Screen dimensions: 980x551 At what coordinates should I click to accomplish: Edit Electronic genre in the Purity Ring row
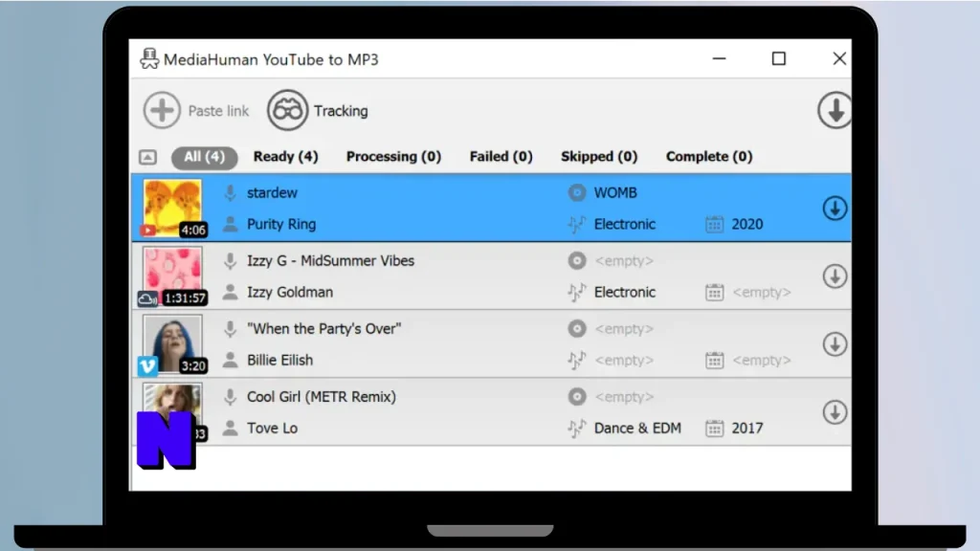[x=625, y=224]
